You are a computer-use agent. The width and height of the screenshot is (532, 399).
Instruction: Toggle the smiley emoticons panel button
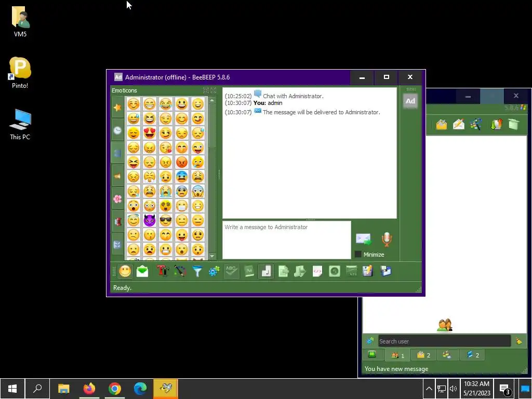click(x=125, y=271)
